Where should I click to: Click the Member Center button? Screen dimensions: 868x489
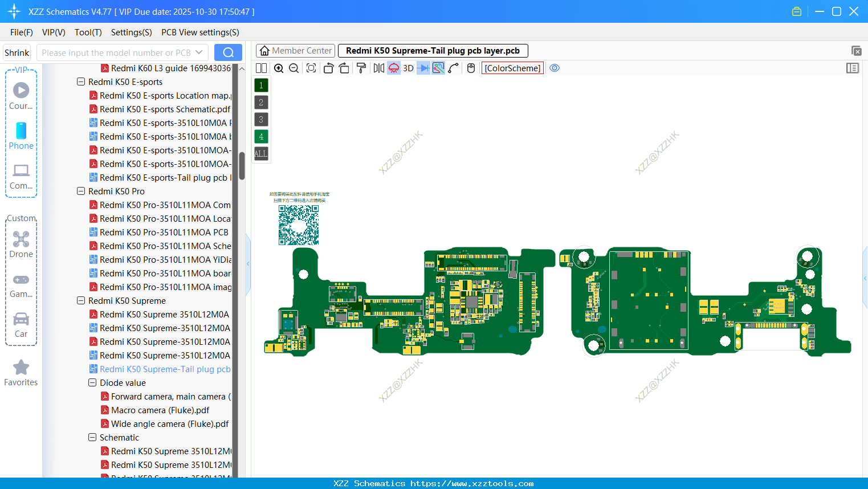click(295, 50)
